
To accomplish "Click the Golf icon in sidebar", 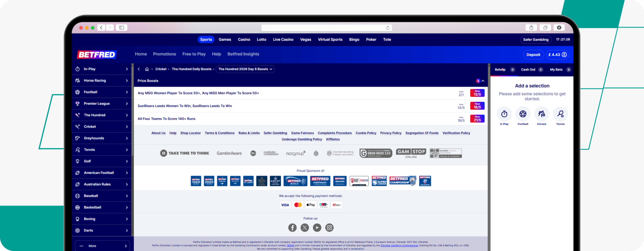I will click(77, 161).
